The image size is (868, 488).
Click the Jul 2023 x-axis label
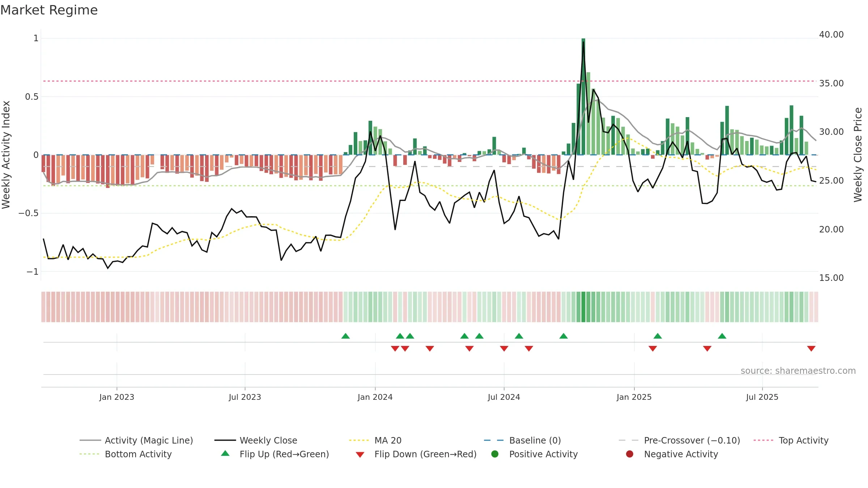(245, 397)
